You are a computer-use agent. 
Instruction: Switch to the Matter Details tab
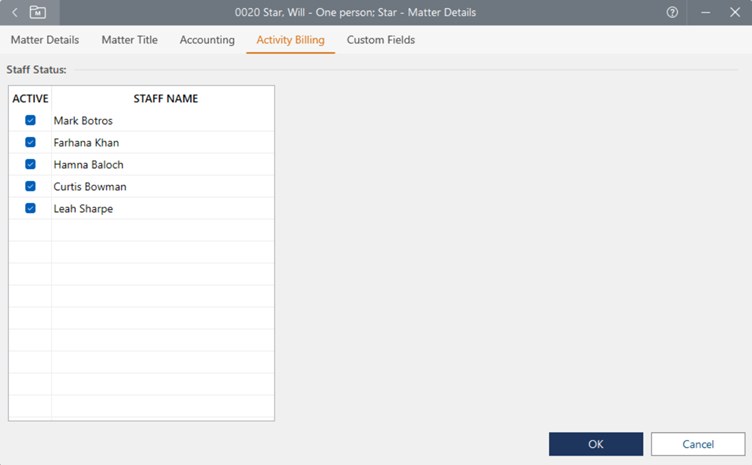coord(45,40)
